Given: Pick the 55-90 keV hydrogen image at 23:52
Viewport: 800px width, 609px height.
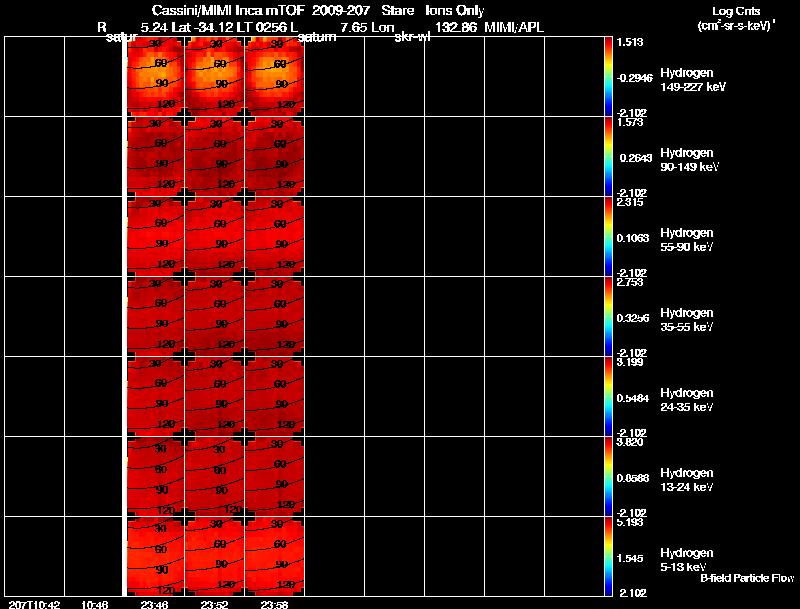Looking at the screenshot, I should 215,237.
